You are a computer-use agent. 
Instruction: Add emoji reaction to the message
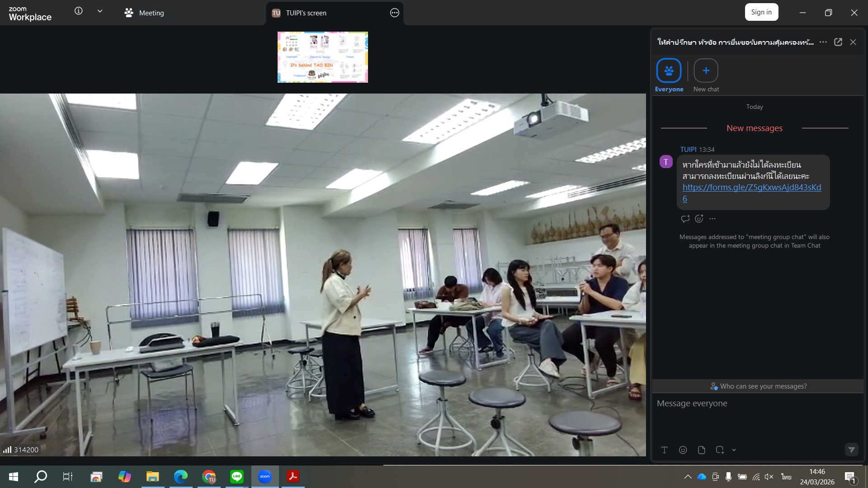tap(699, 219)
